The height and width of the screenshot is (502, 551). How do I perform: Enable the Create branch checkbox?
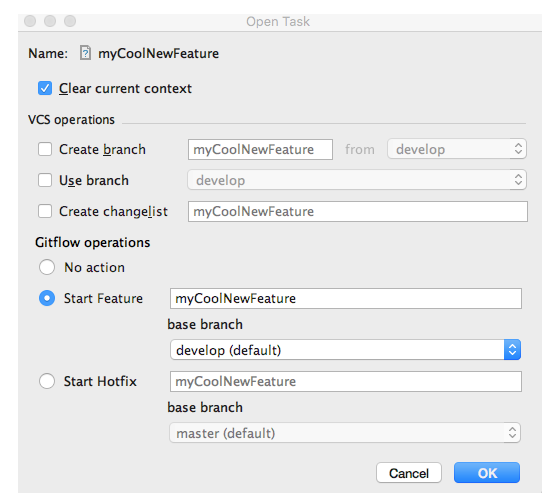coord(45,149)
